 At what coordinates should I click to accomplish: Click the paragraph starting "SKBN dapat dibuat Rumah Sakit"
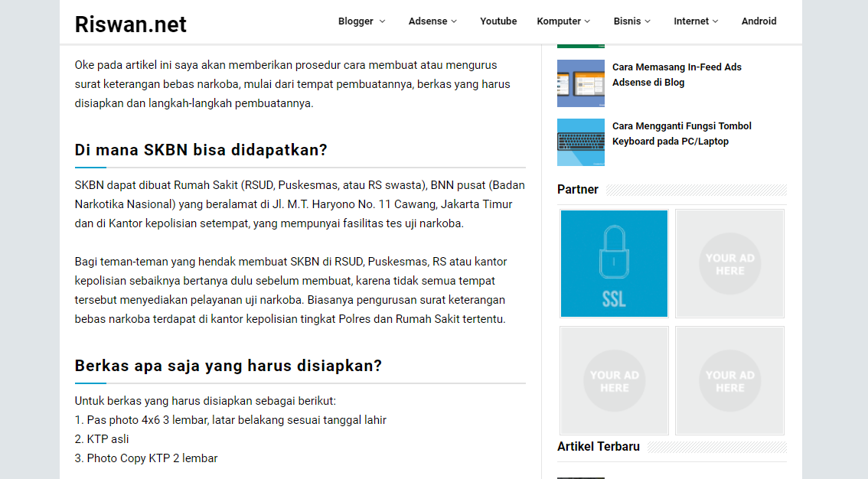point(299,204)
